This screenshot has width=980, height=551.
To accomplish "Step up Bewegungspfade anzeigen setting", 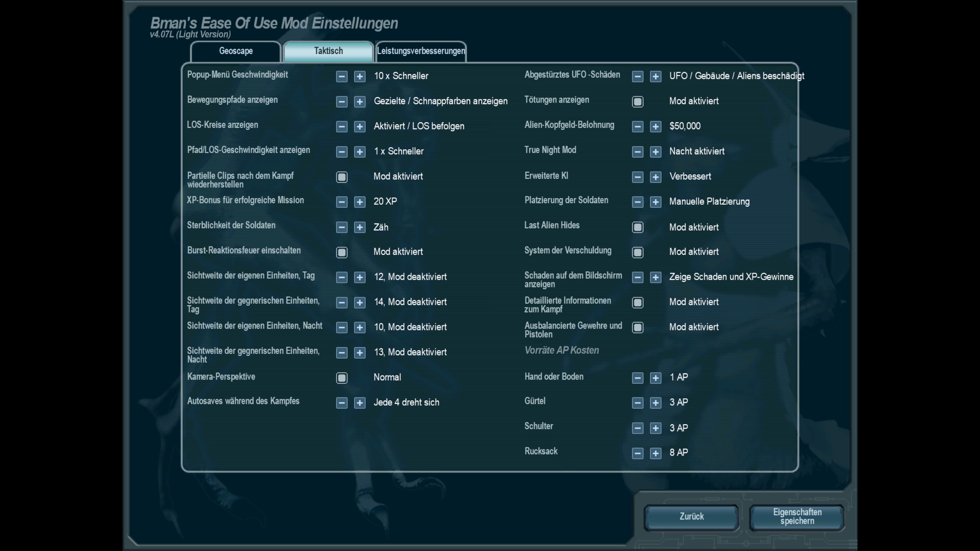I will point(359,102).
